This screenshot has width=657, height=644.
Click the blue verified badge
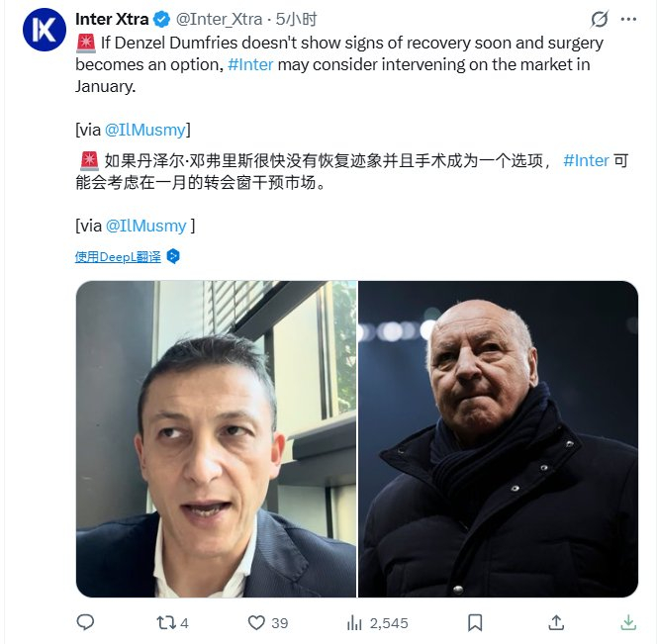click(x=161, y=19)
